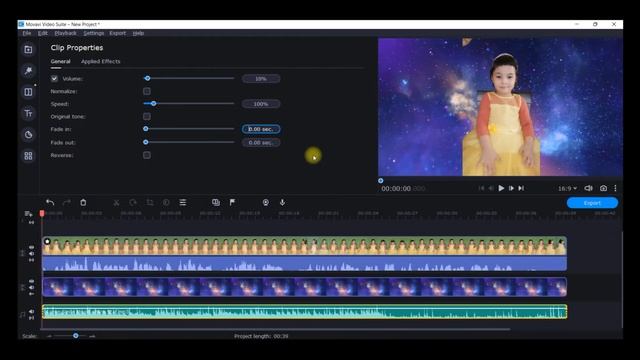The image size is (640, 360).
Task: Mute the music audio track
Action: (x=31, y=311)
